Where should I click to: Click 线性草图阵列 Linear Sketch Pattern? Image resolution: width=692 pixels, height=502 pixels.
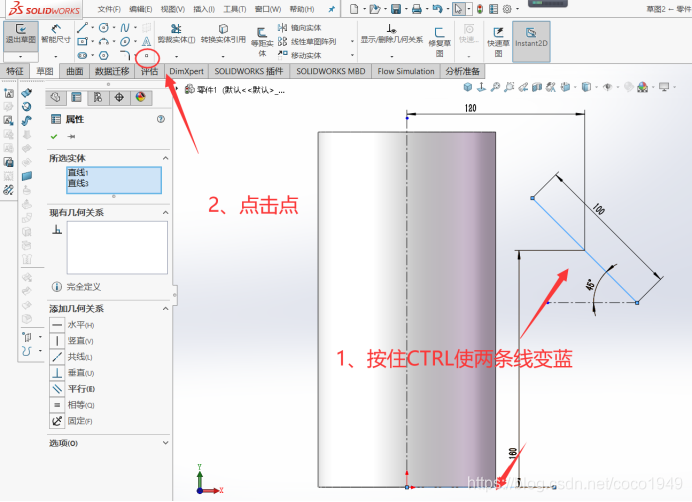(x=307, y=42)
